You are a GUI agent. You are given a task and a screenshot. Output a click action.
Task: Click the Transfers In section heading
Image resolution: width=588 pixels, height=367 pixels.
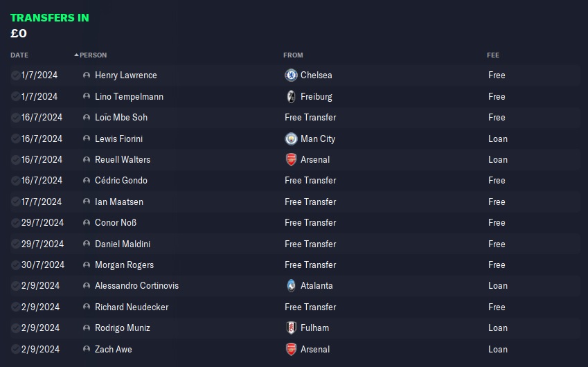coord(50,18)
